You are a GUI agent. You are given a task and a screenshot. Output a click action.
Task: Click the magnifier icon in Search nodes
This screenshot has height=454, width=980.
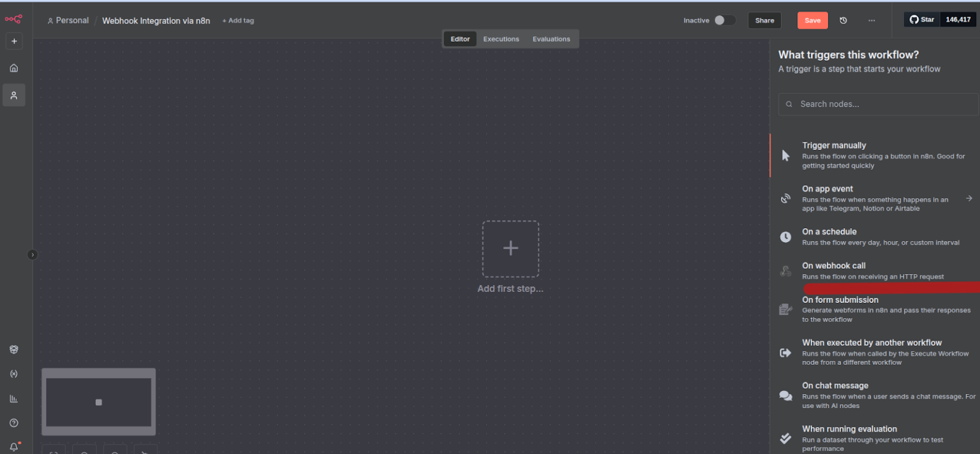click(x=789, y=104)
